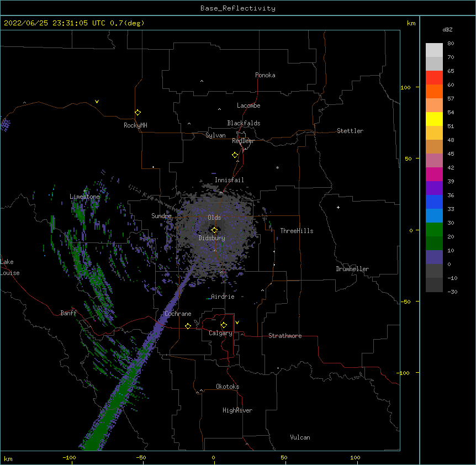Select the 50 tick on the horizontal axis
The image size is (476, 465).
(x=284, y=458)
